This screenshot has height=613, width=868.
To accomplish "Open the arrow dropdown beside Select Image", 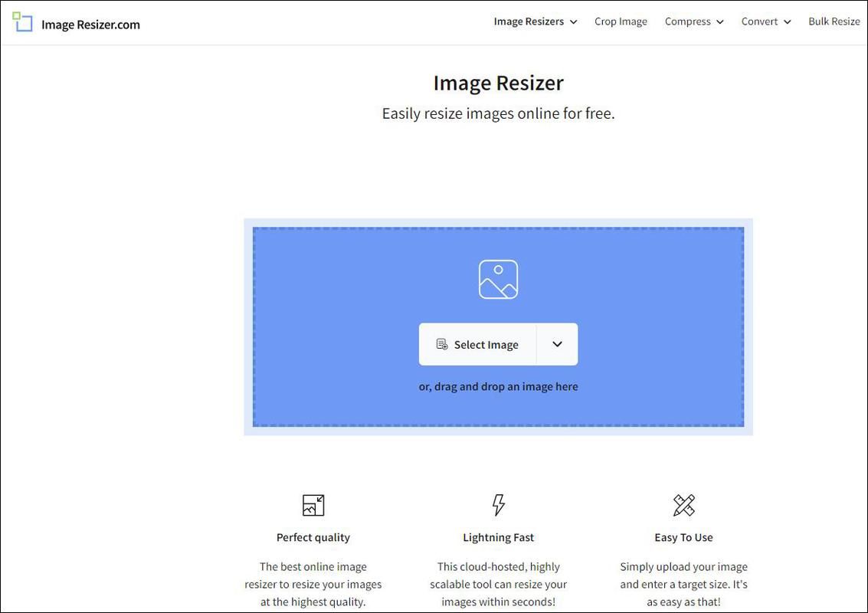I will [557, 344].
